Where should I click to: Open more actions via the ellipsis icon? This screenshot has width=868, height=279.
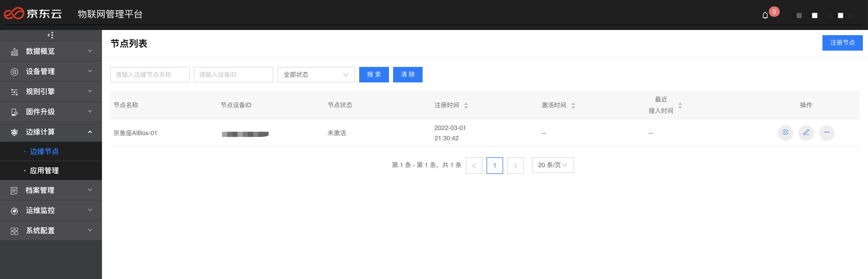tap(827, 133)
